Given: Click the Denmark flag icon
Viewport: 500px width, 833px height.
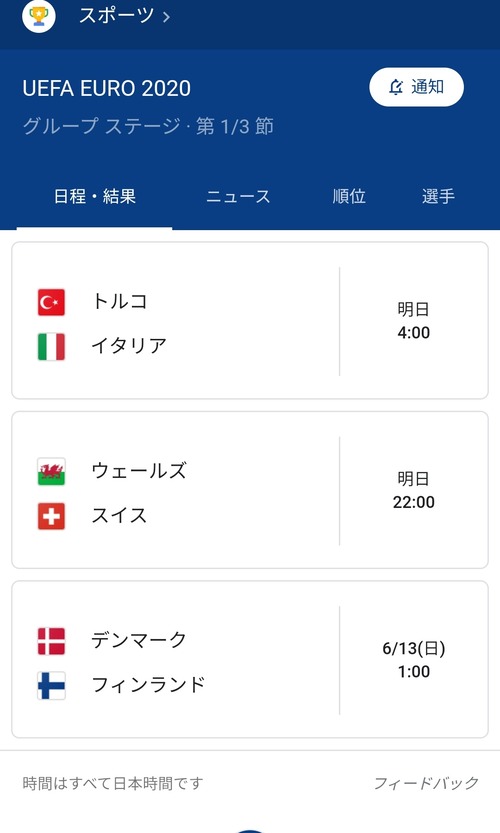Looking at the screenshot, I should (51, 641).
